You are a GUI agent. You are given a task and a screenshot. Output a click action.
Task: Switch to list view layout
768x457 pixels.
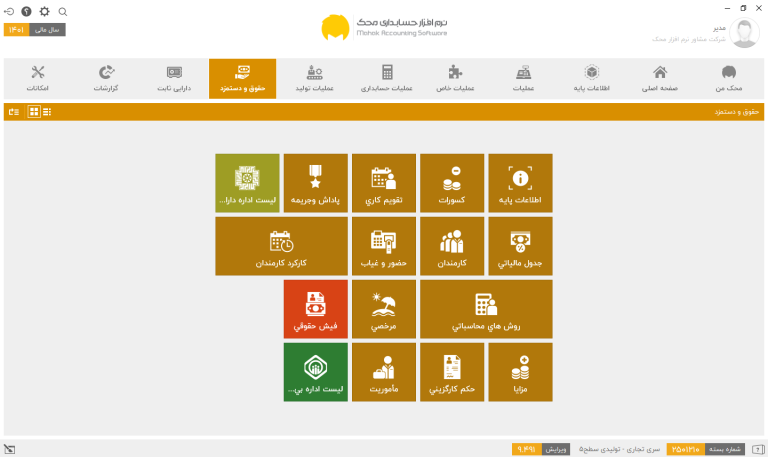tap(47, 112)
